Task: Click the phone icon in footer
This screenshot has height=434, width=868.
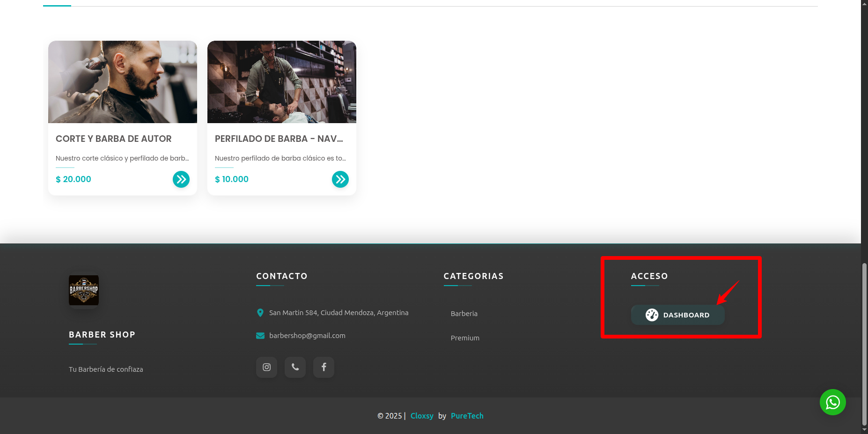Action: (295, 367)
